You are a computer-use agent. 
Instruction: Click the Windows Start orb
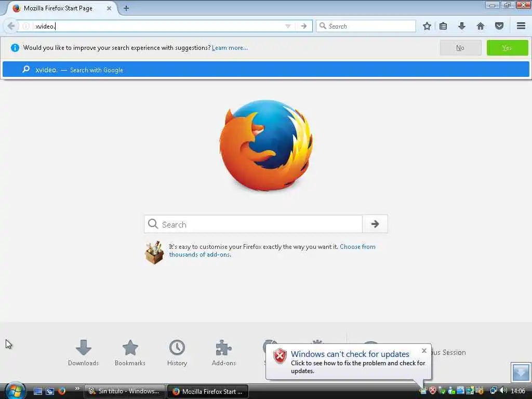click(14, 391)
